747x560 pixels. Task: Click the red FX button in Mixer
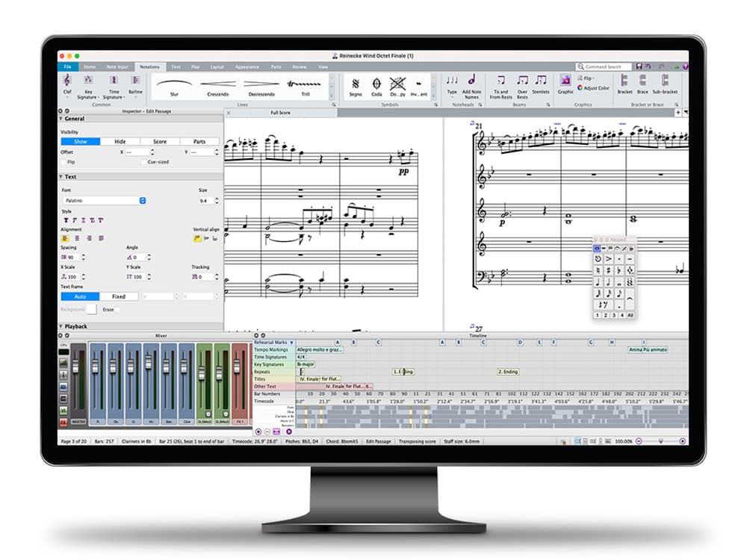(63, 422)
